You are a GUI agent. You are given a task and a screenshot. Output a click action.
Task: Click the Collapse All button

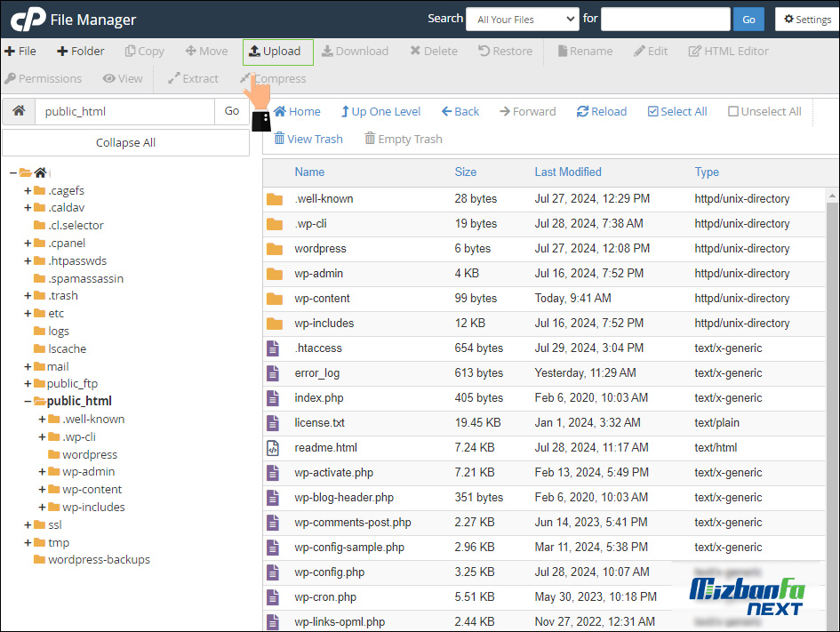[x=126, y=143]
